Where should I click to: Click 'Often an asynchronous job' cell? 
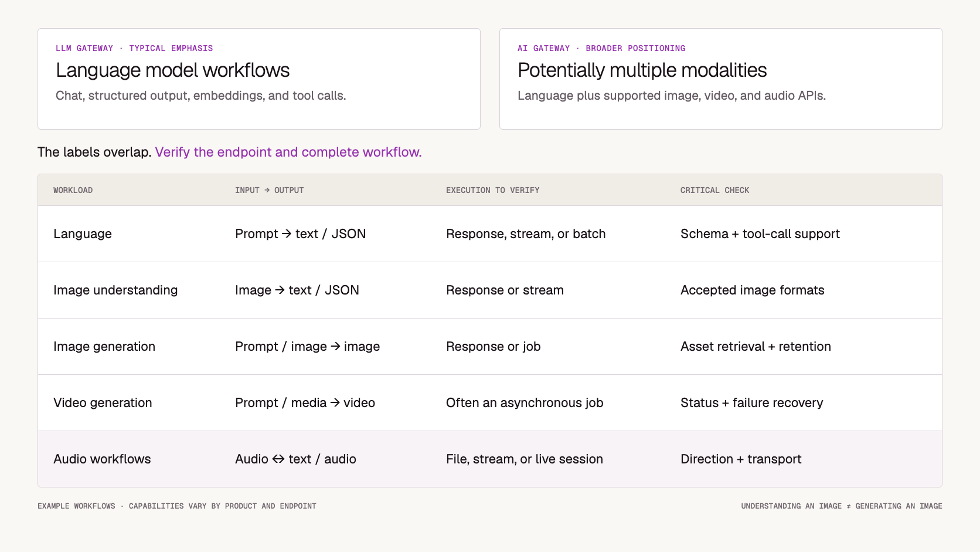pos(525,403)
